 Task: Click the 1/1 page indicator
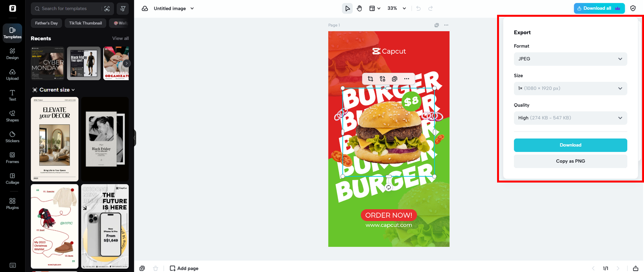coord(606,268)
